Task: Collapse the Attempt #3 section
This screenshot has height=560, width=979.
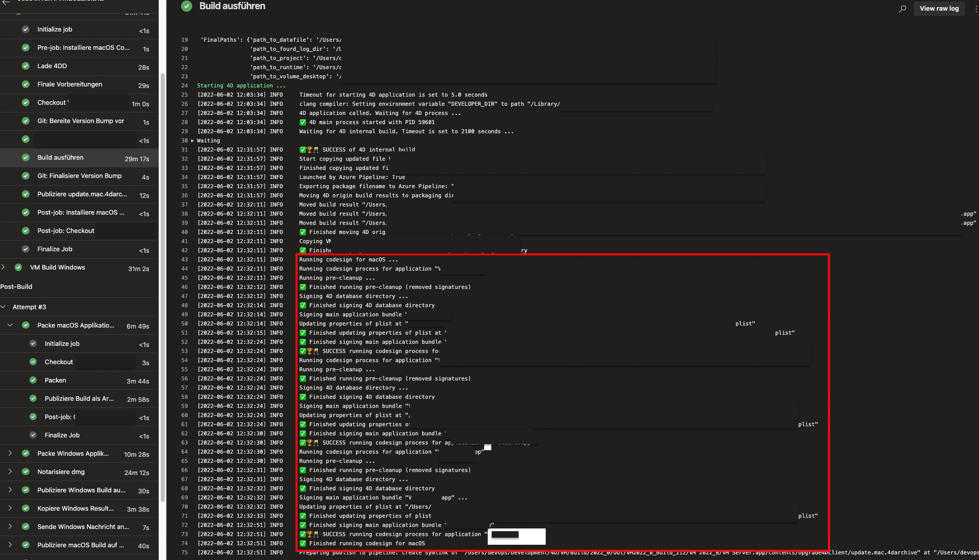Action: coord(4,307)
